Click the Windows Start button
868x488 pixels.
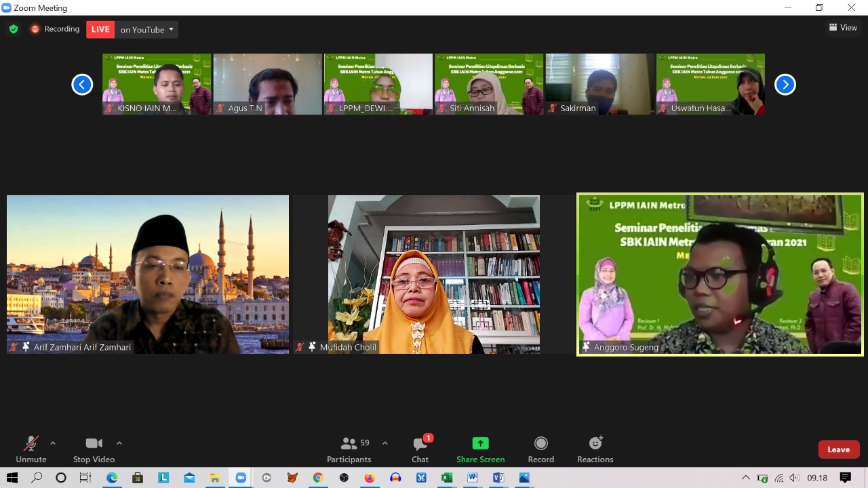coord(12,478)
